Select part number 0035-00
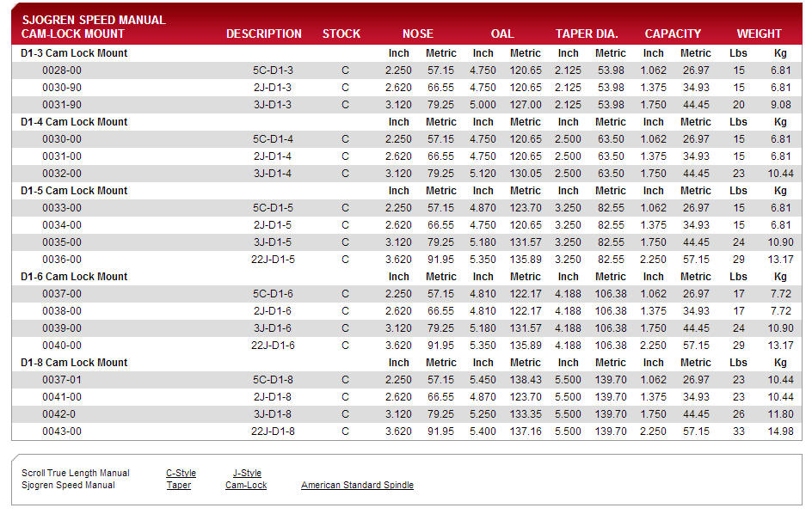 (62, 242)
